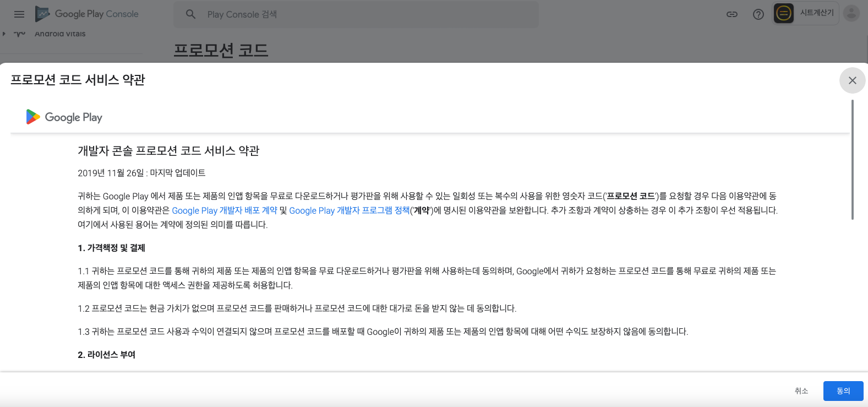Click the paragraph starting with 1.1

(x=427, y=278)
